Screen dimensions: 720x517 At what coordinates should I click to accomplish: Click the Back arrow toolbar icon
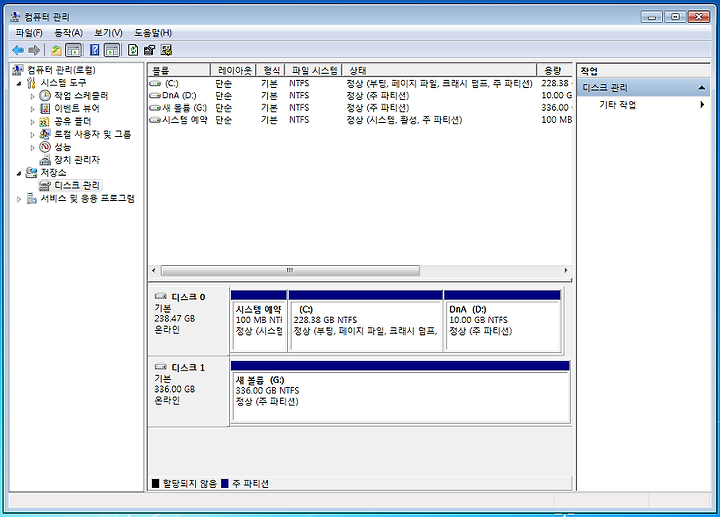[x=18, y=50]
